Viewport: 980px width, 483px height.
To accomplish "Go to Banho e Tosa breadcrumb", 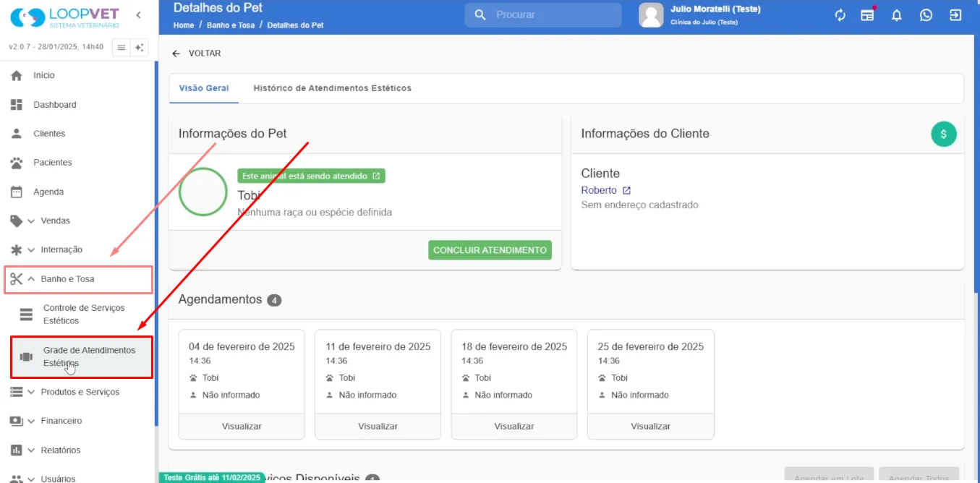I will [x=231, y=25].
